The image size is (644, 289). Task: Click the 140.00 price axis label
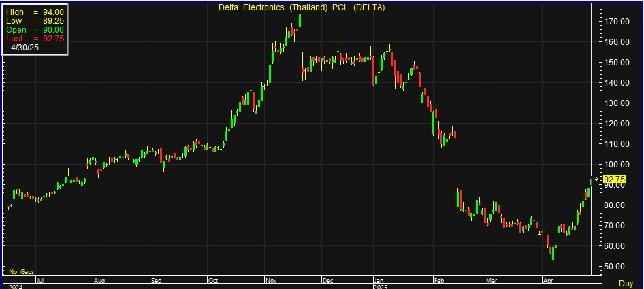[x=617, y=83]
